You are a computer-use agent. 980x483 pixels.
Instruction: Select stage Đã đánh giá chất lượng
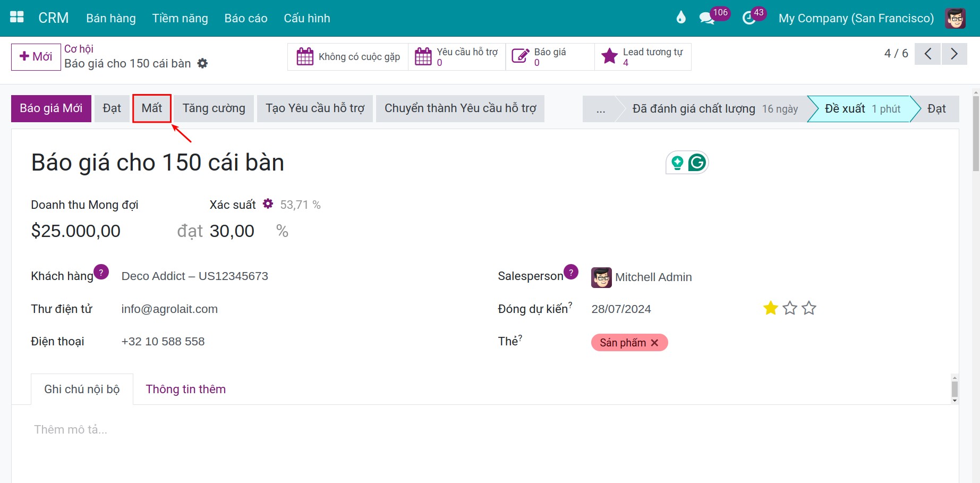(714, 109)
